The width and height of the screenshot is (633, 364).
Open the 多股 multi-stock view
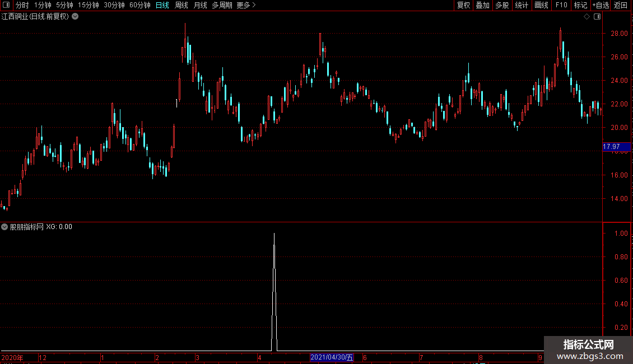pos(502,5)
